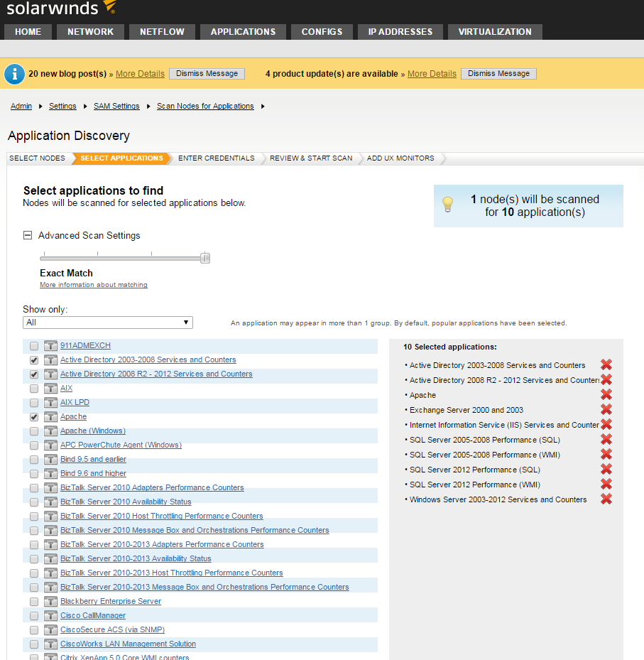Remove Exchange Server 2000 and 2003 selection
Viewport: 644px width, 660px height.
[x=606, y=409]
